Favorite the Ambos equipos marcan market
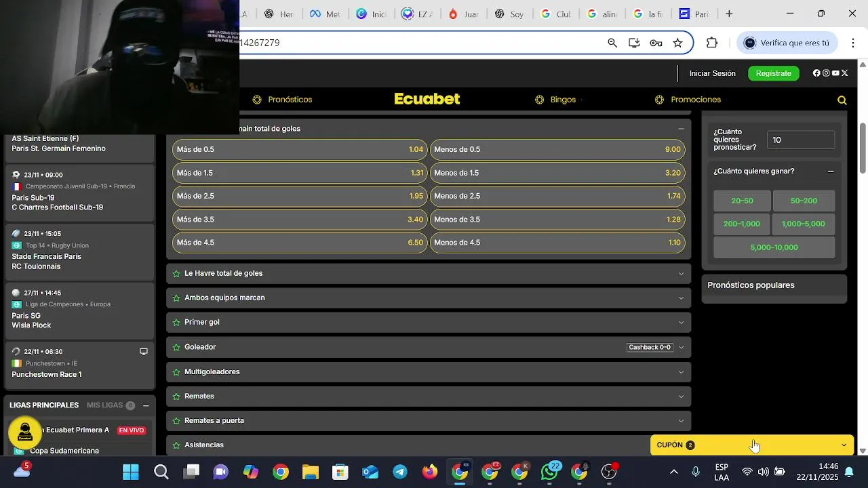868x488 pixels. click(x=176, y=298)
